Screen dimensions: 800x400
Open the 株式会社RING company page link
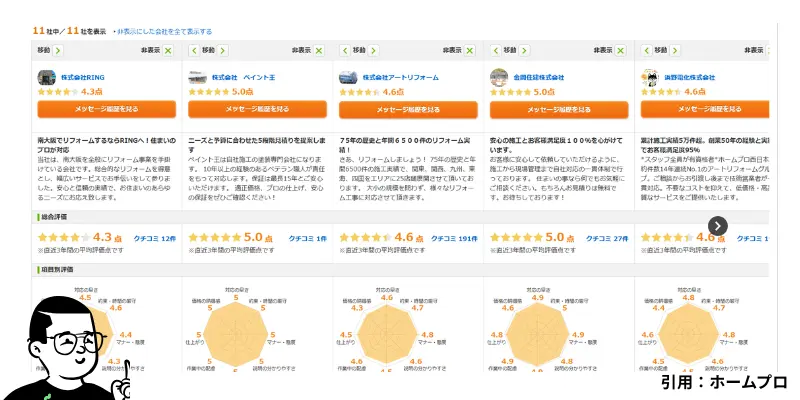[x=83, y=78]
